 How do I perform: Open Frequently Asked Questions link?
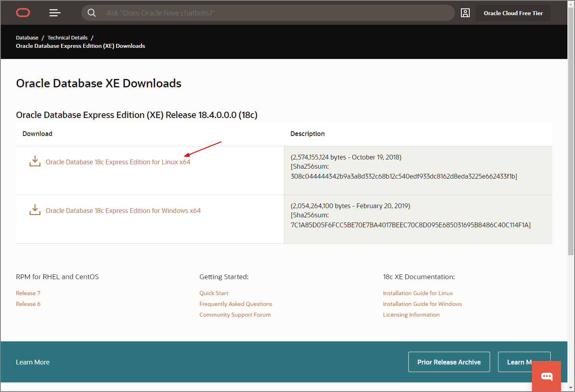[x=236, y=304]
